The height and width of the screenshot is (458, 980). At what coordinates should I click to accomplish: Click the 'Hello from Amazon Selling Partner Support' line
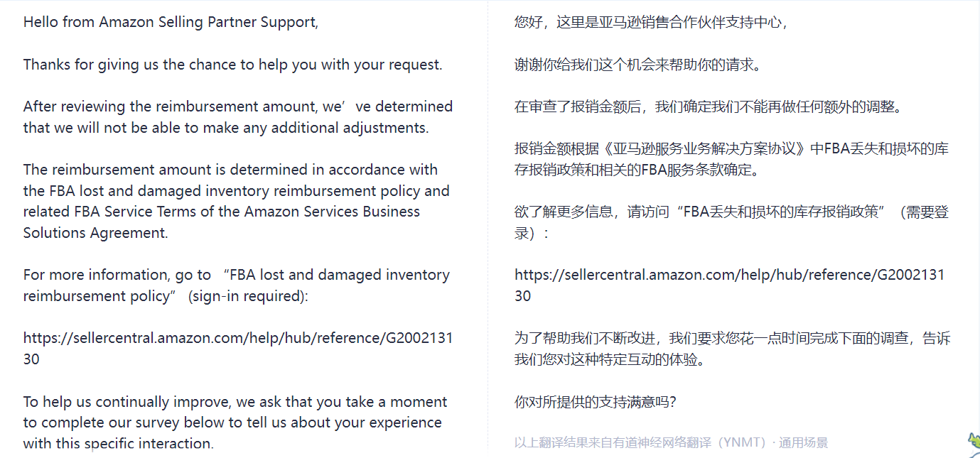(x=171, y=23)
